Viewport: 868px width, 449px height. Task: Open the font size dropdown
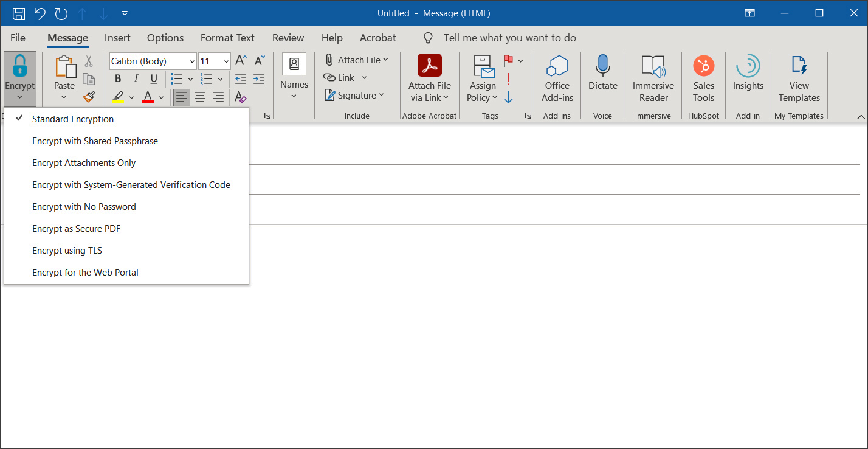point(226,61)
